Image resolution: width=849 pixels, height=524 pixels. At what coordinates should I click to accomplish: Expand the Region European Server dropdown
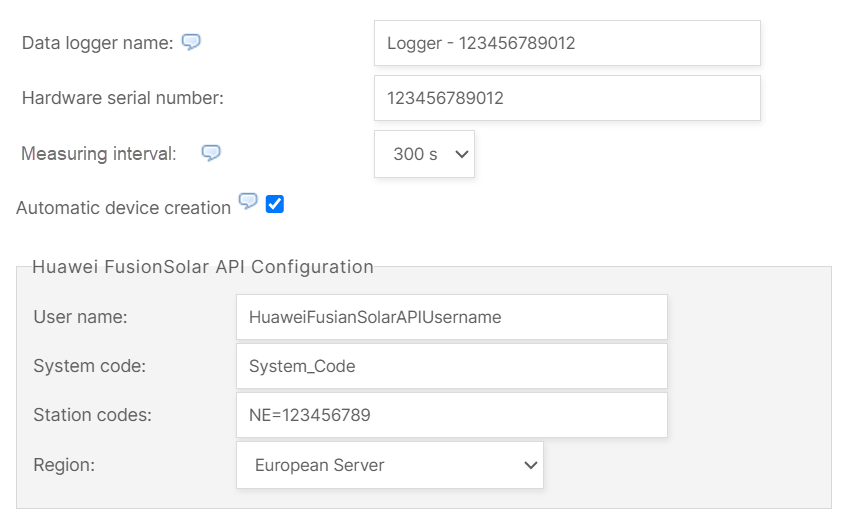click(390, 465)
